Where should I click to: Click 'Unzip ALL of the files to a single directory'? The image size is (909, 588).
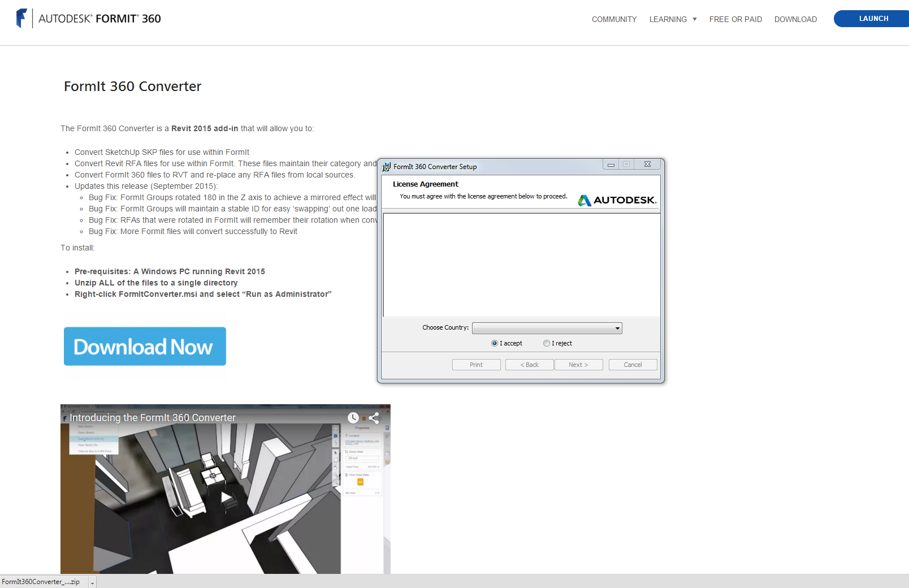click(156, 283)
